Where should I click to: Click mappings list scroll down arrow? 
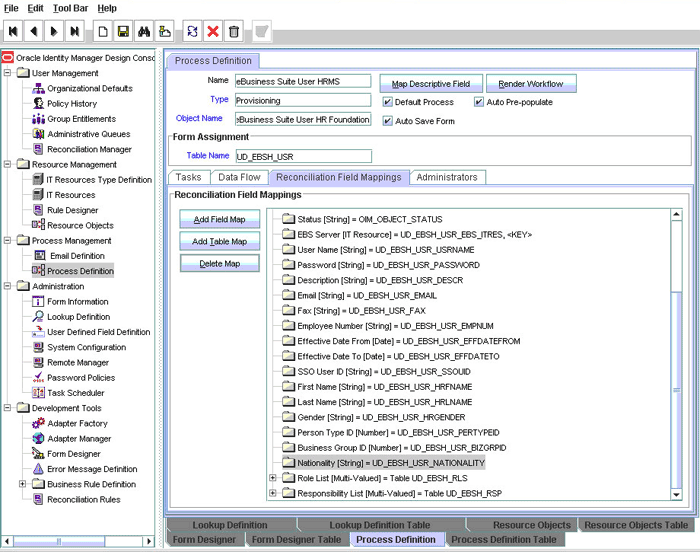coord(676,494)
